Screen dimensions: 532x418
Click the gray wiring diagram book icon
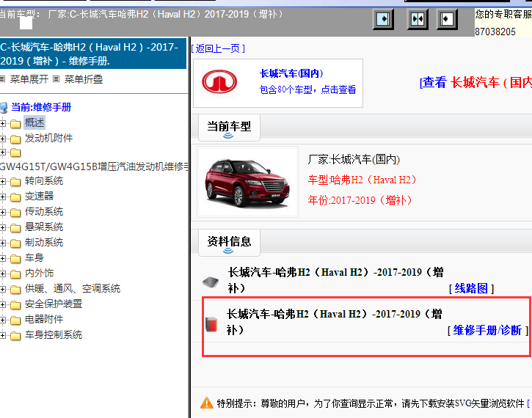(x=211, y=282)
